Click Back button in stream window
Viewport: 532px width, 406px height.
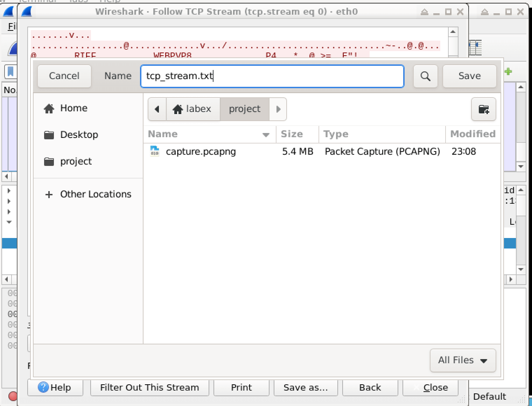[x=370, y=387]
